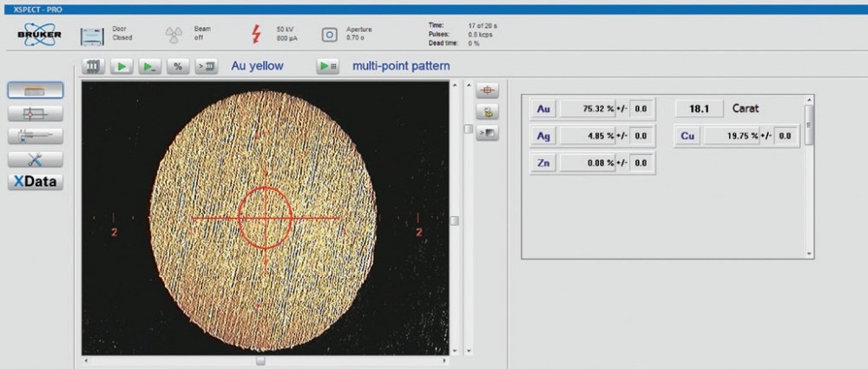Select the Au element button
This screenshot has height=369, width=868.
pos(543,109)
